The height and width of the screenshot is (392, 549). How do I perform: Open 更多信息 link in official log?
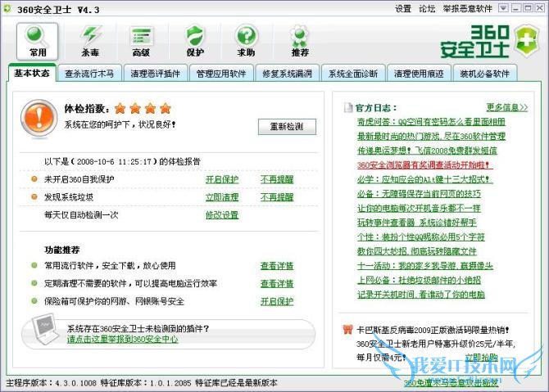click(506, 107)
